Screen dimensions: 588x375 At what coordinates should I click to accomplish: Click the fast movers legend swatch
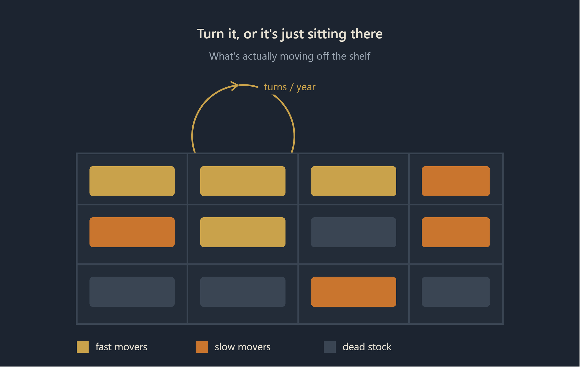click(x=83, y=347)
